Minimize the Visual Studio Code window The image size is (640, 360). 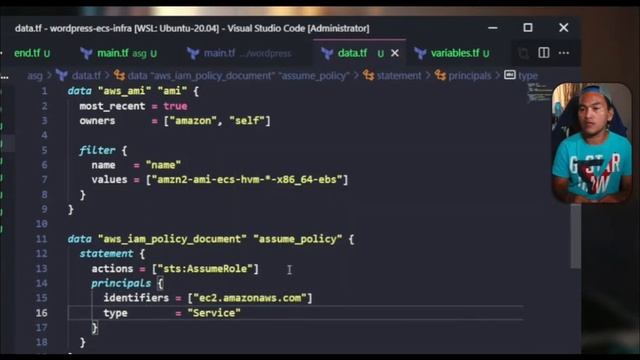pyautogui.click(x=493, y=28)
